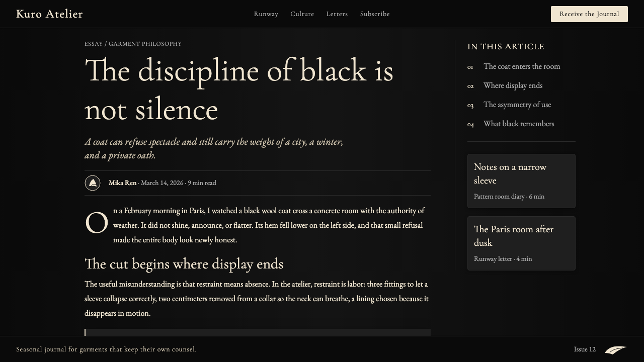Open the Kuro Atelier home logo
Image resolution: width=644 pixels, height=362 pixels.
(x=49, y=14)
